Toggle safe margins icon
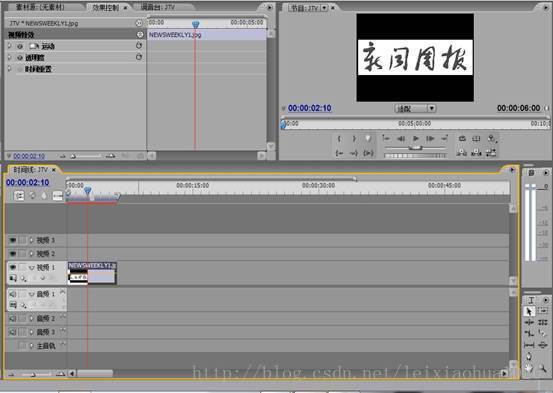Image resolution: width=553 pixels, height=393 pixels. point(476,139)
